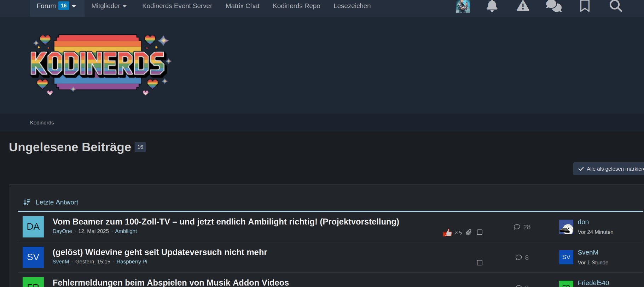
Task: Open the moderation warning triangle icon
Action: (523, 6)
